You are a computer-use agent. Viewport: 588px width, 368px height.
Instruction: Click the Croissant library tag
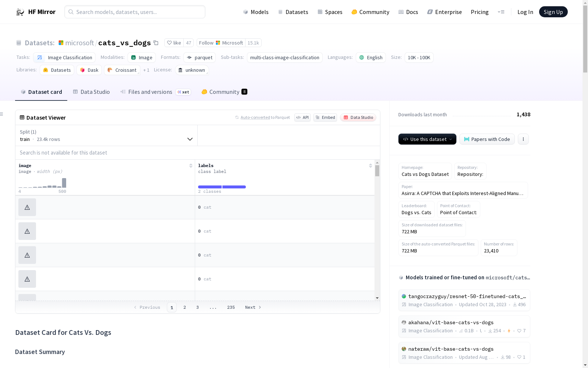point(122,70)
